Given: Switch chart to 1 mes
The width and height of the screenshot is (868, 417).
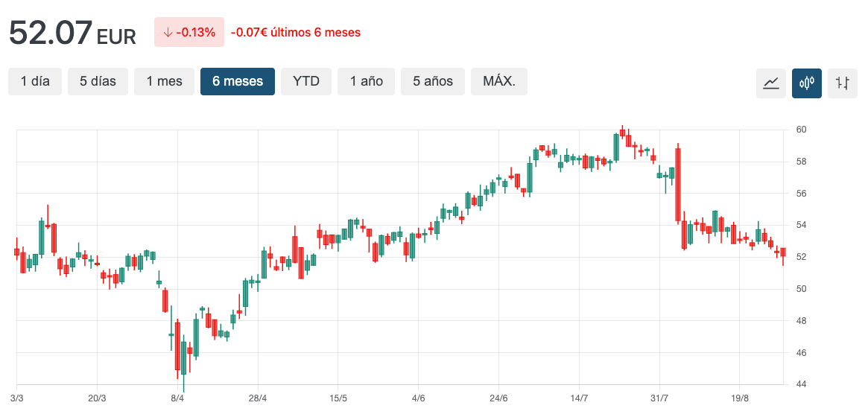Looking at the screenshot, I should [x=164, y=82].
